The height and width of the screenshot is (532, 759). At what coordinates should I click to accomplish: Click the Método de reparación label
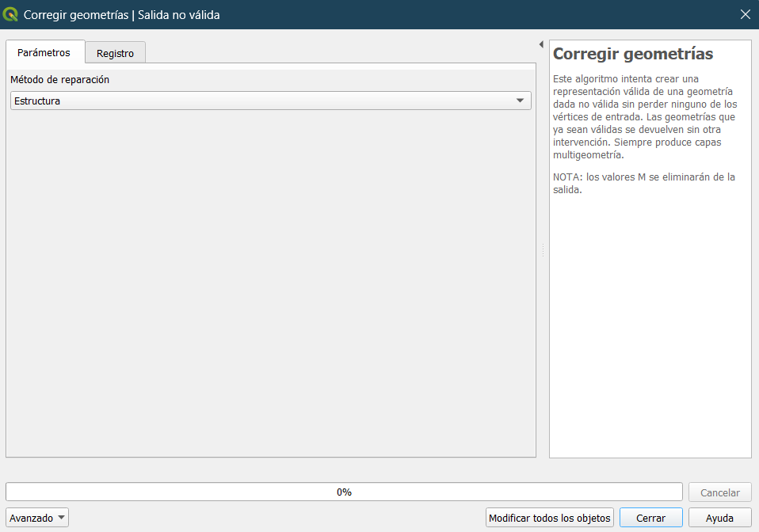[59, 80]
